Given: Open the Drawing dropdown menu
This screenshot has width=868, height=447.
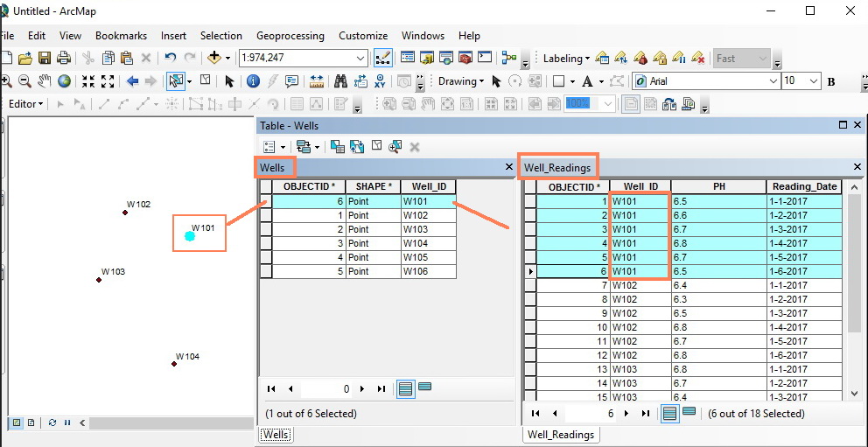Looking at the screenshot, I should click(461, 81).
